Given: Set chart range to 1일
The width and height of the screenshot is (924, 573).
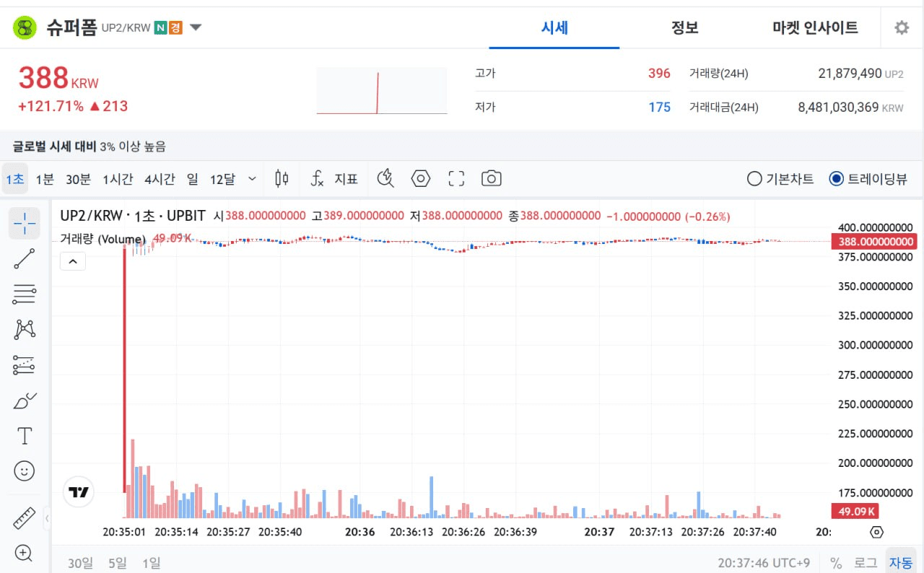Looking at the screenshot, I should coord(151,563).
